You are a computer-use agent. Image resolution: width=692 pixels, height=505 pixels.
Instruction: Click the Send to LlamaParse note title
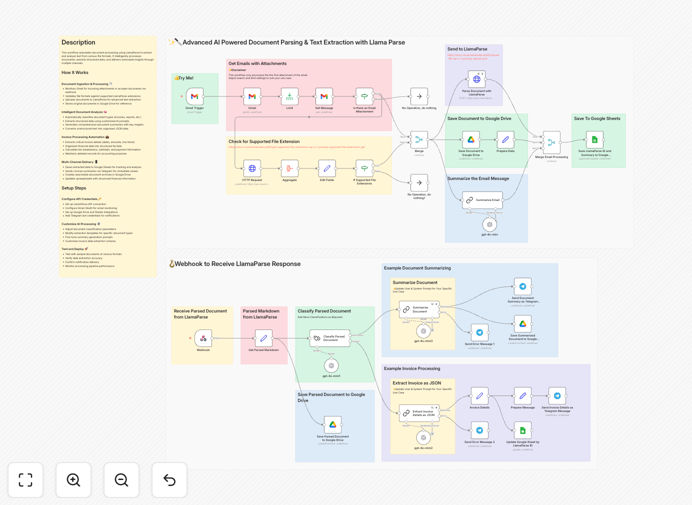[467, 49]
